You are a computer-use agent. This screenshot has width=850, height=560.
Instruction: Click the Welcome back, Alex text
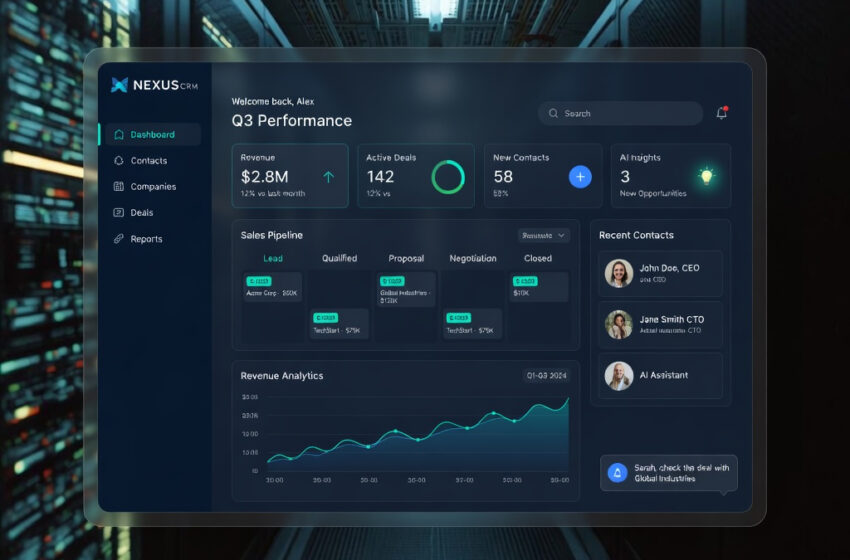coord(273,101)
